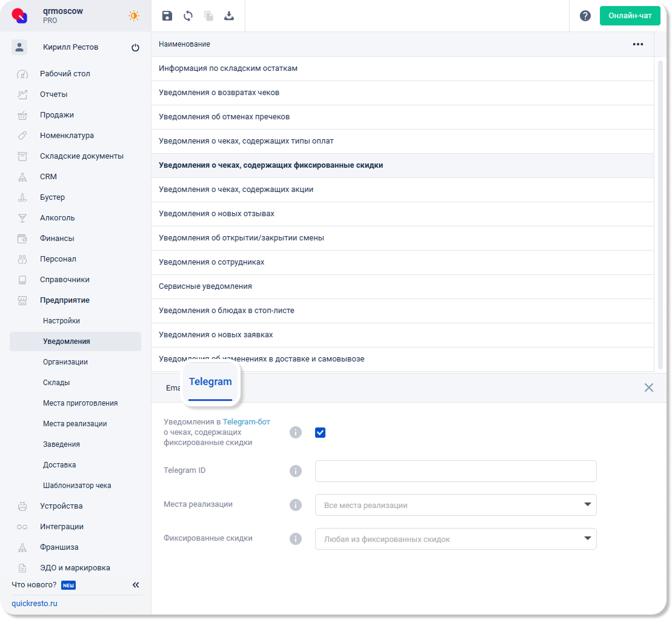Click the info icon next to Telegram ID
The height and width of the screenshot is (620, 672).
[x=296, y=471]
